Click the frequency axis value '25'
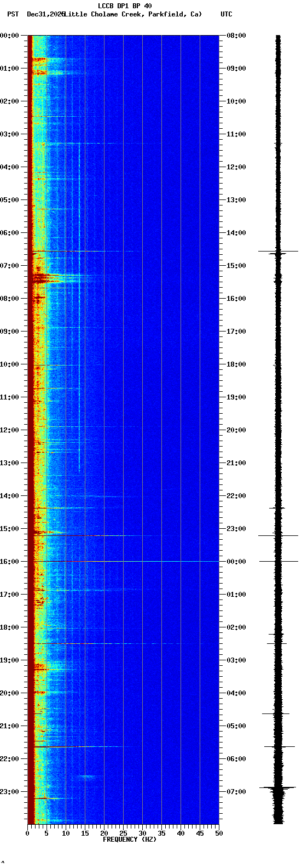The width and height of the screenshot is (302, 868). pos(123,833)
